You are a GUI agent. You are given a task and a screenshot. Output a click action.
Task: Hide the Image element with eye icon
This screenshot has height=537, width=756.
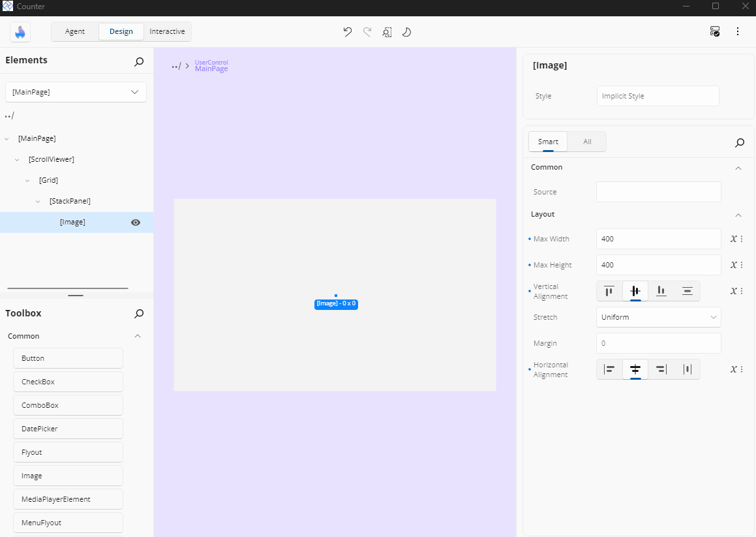(x=136, y=222)
